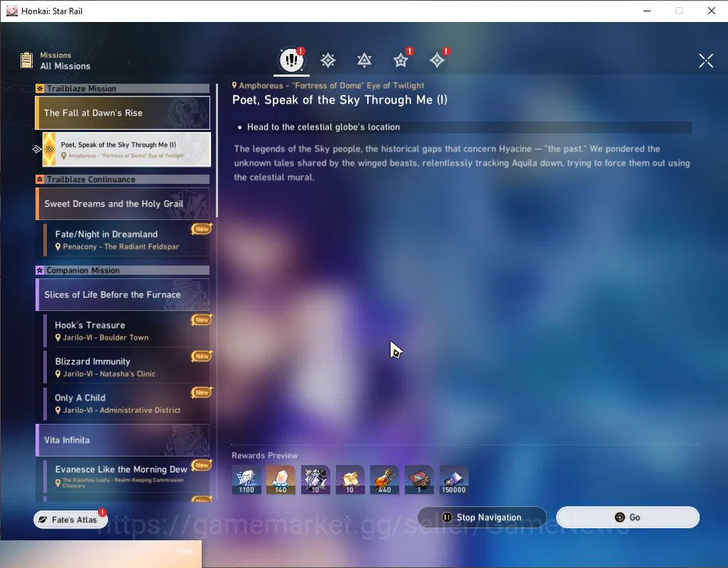Select Poet, Speak of the Sky mission

(x=126, y=149)
